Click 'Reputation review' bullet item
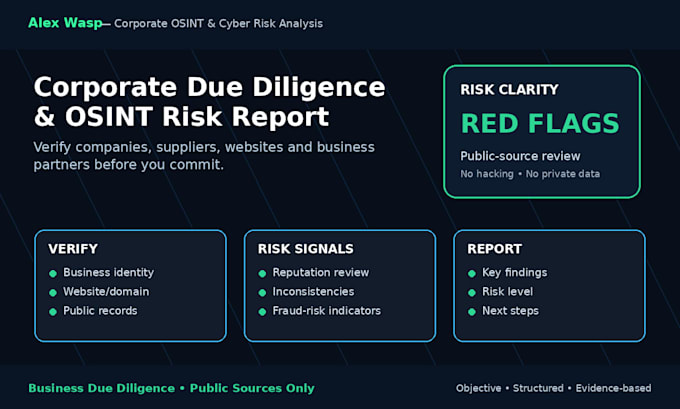Viewport: 680px width, 409px height. click(x=320, y=272)
